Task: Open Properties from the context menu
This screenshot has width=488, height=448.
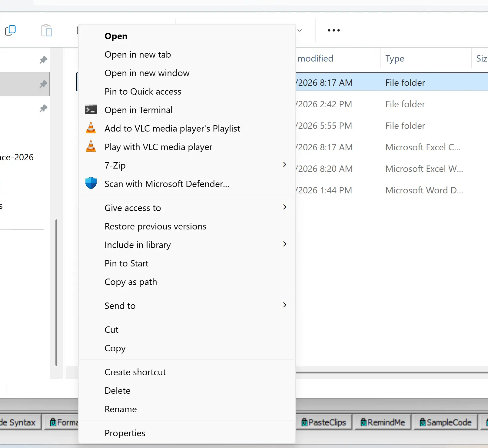Action: pyautogui.click(x=187, y=433)
